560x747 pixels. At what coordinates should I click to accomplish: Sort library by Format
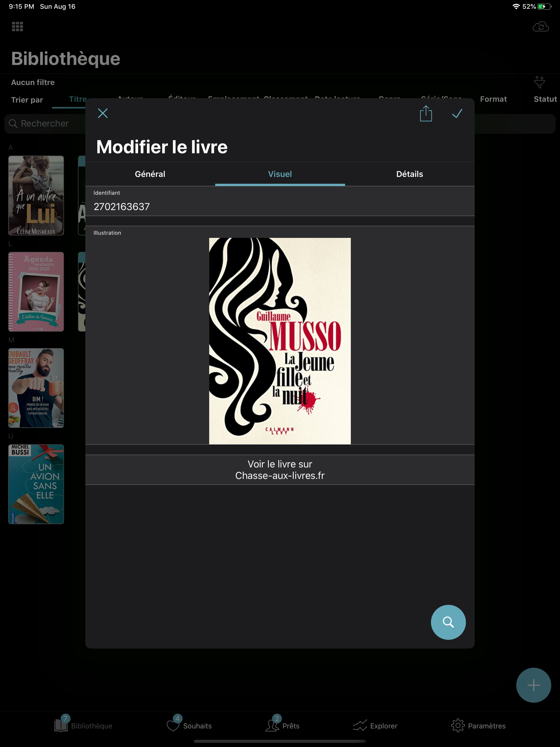click(493, 99)
